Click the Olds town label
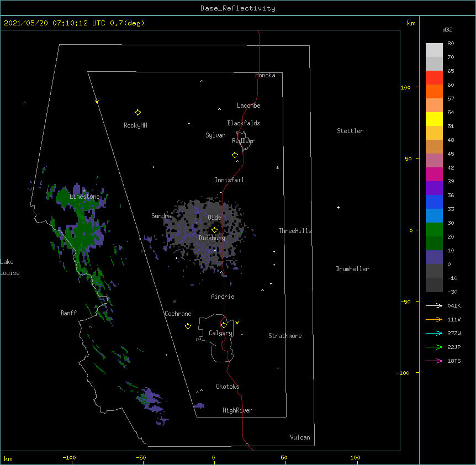The width and height of the screenshot is (476, 465). pyautogui.click(x=214, y=218)
